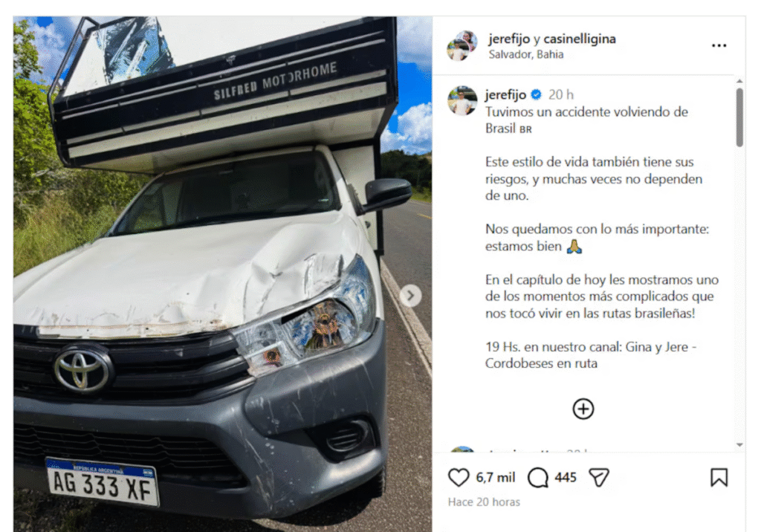Image resolution: width=761 pixels, height=532 pixels.
Task: Click the 445 comments count
Action: (566, 478)
